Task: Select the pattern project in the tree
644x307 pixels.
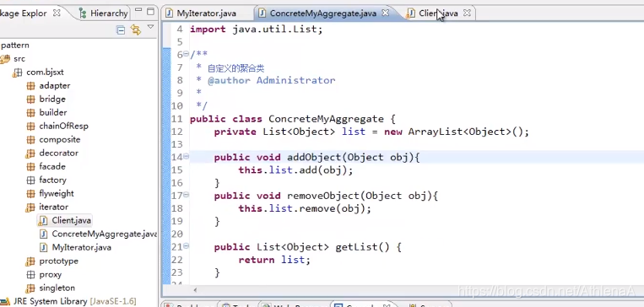Action: pyautogui.click(x=15, y=46)
